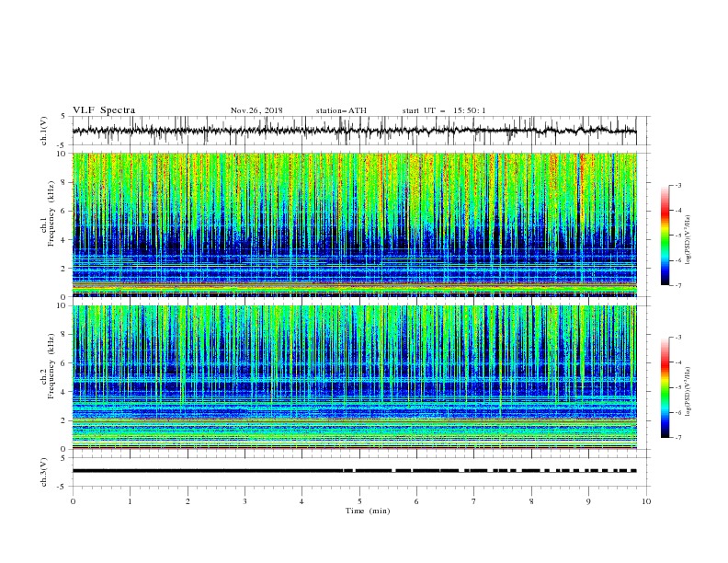This screenshot has height=563, width=728.
Task: Click the "1" tick on time axis
Action: pyautogui.click(x=130, y=501)
